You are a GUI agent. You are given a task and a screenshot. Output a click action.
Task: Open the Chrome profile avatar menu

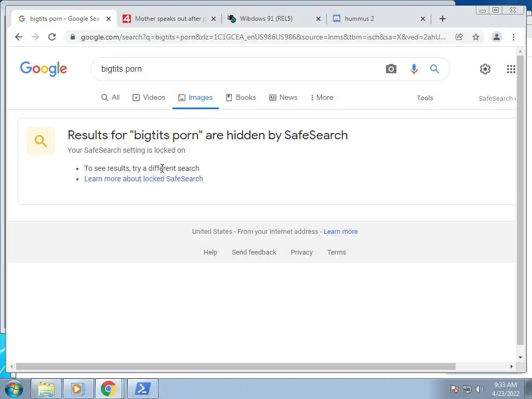(497, 37)
